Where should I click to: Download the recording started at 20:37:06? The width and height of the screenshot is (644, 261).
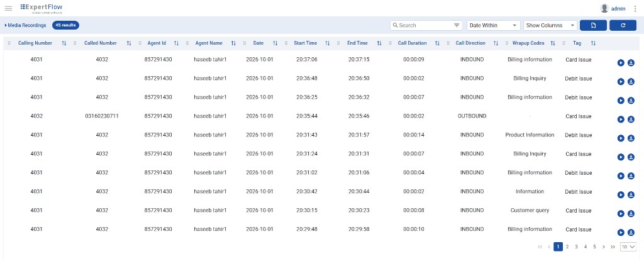click(631, 63)
